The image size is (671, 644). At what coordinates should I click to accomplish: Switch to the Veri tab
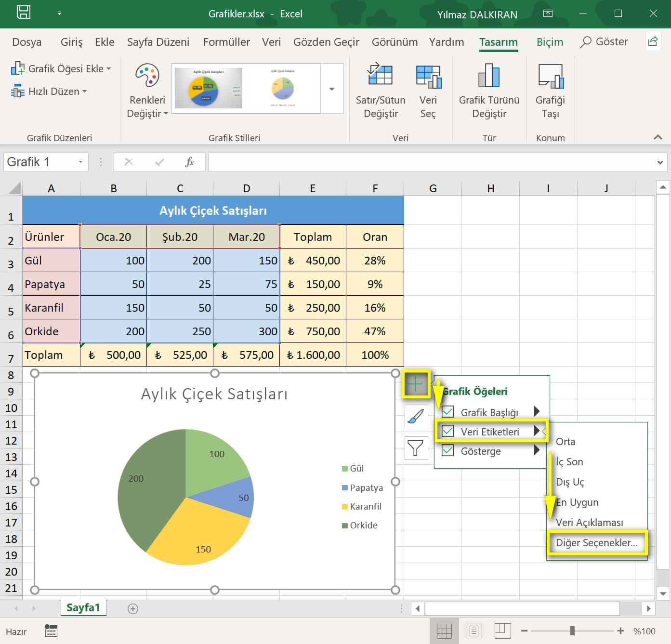coord(271,42)
